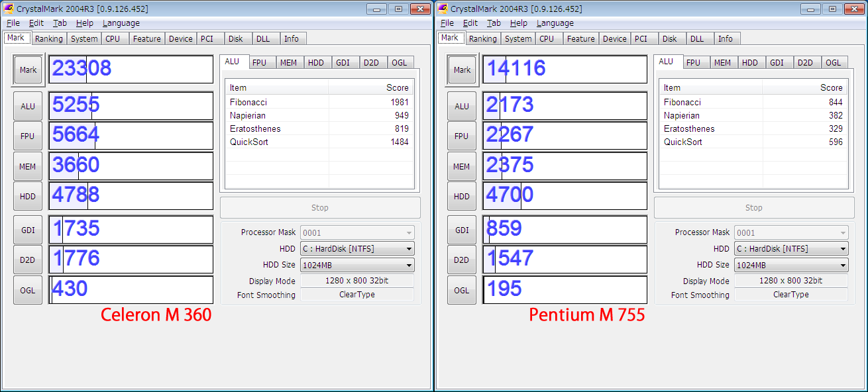Open the Language menu in right window
Viewport: 868px width, 392px height.
555,23
